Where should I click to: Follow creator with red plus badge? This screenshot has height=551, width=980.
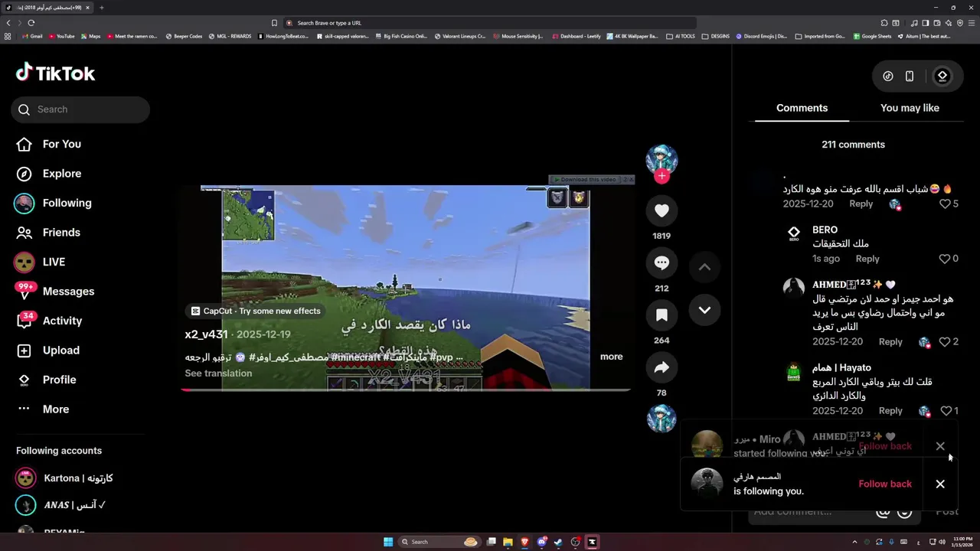tap(661, 177)
